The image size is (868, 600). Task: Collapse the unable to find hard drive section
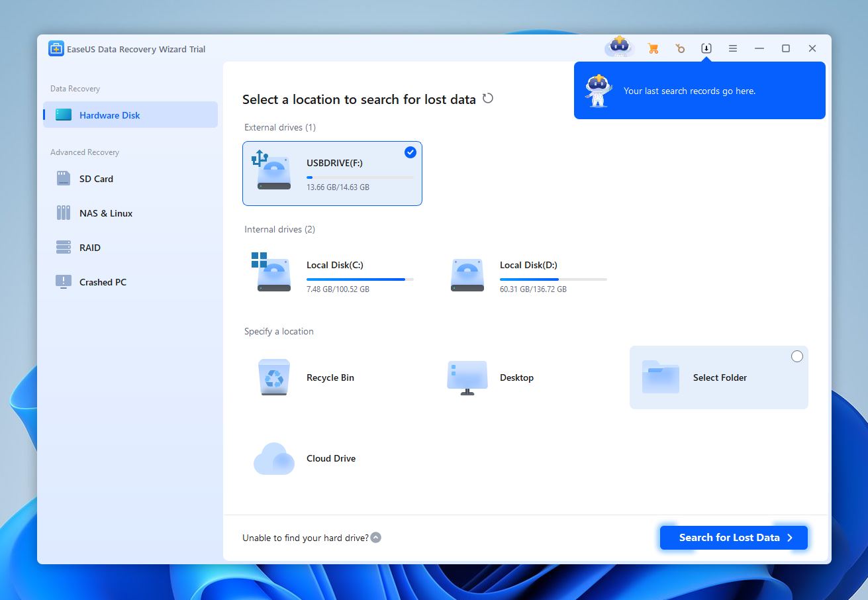[377, 538]
